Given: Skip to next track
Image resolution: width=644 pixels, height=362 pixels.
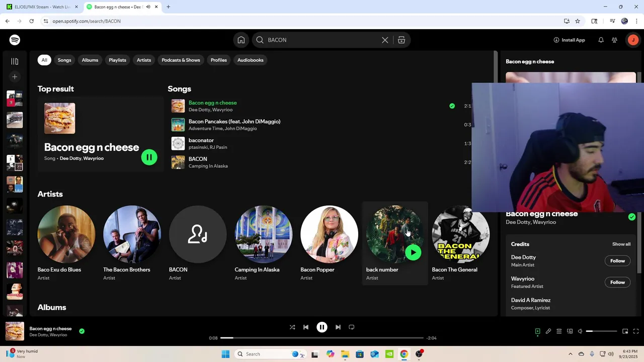Looking at the screenshot, I should (338, 327).
